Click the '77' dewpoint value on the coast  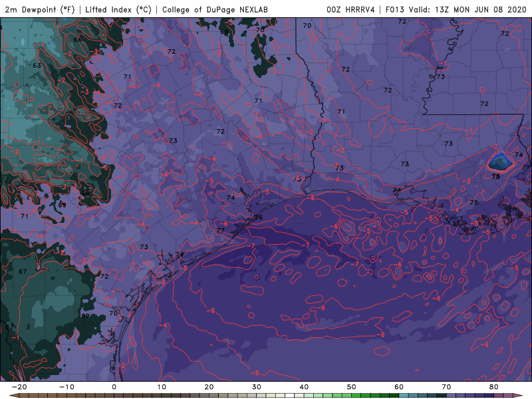(221, 230)
